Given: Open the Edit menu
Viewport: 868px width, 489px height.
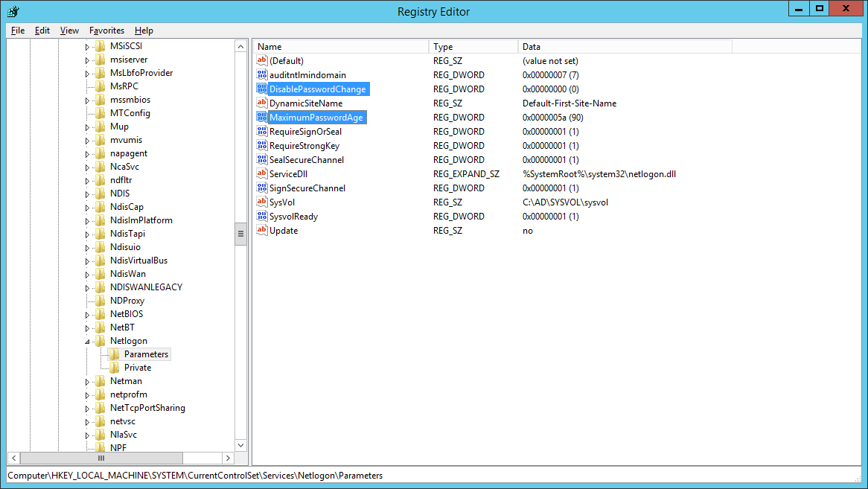Looking at the screenshot, I should tap(42, 31).
